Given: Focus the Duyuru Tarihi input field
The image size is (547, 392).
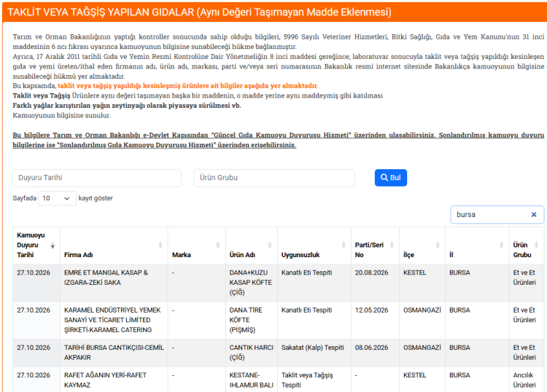Looking at the screenshot, I should 96,178.
